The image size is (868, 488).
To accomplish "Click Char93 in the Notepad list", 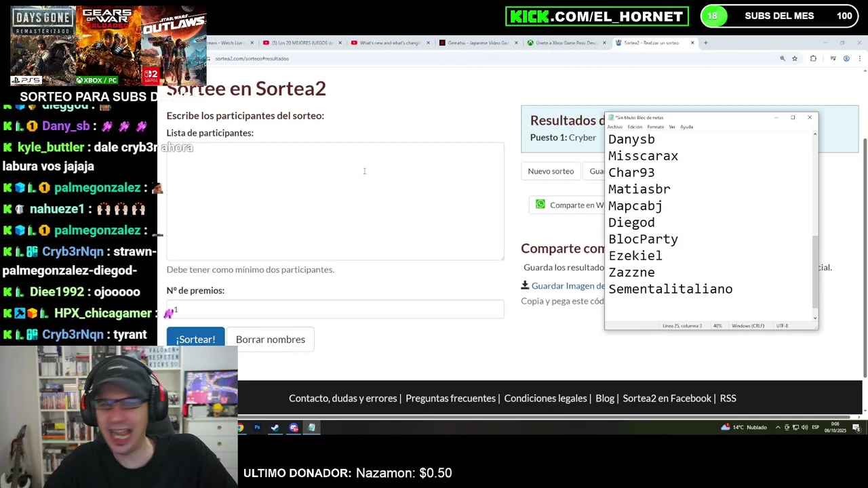I will click(631, 172).
